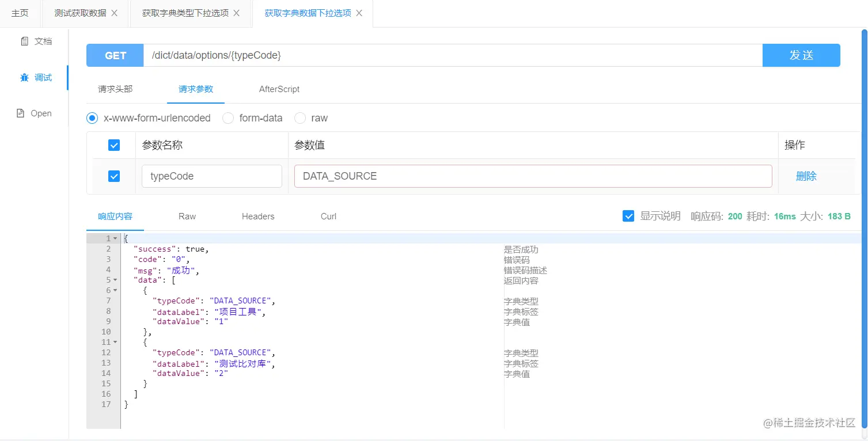The width and height of the screenshot is (868, 441).
Task: Click the "dataLabel": "测试比对库" line
Action: pyautogui.click(x=214, y=363)
